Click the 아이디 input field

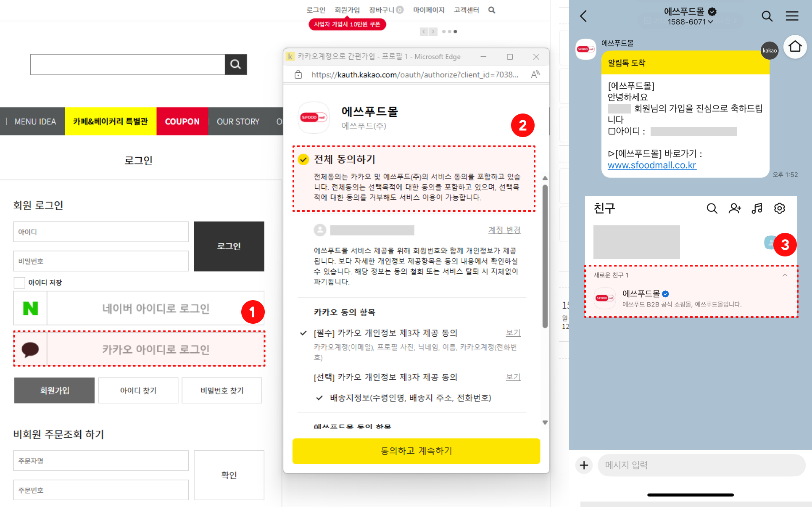pyautogui.click(x=101, y=232)
